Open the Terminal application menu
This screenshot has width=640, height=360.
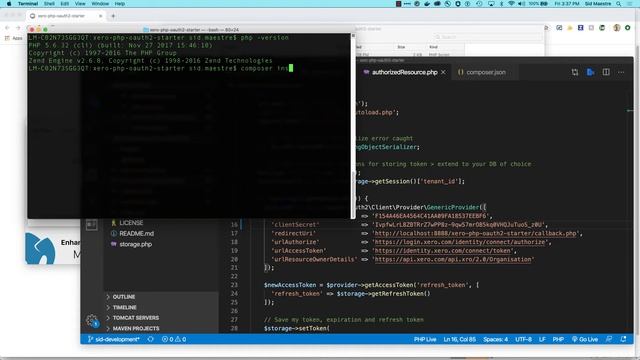pyautogui.click(x=28, y=4)
